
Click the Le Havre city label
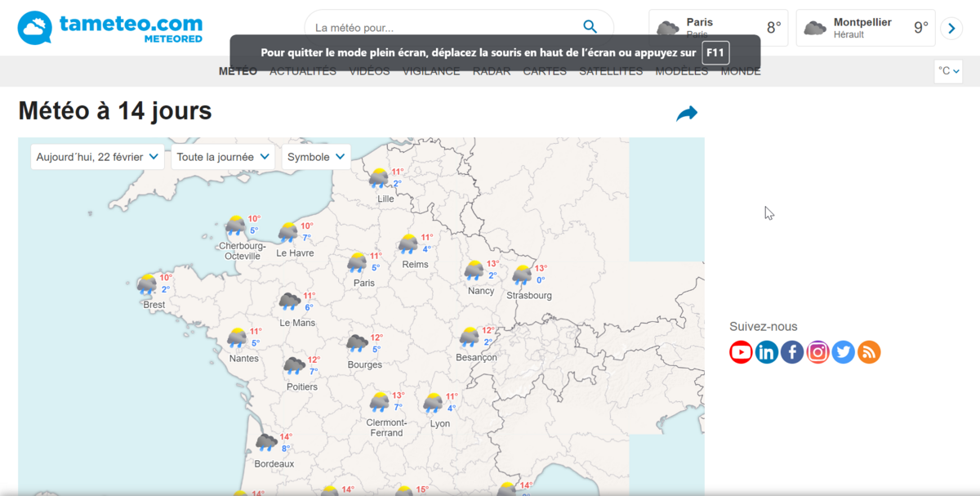[x=295, y=253]
